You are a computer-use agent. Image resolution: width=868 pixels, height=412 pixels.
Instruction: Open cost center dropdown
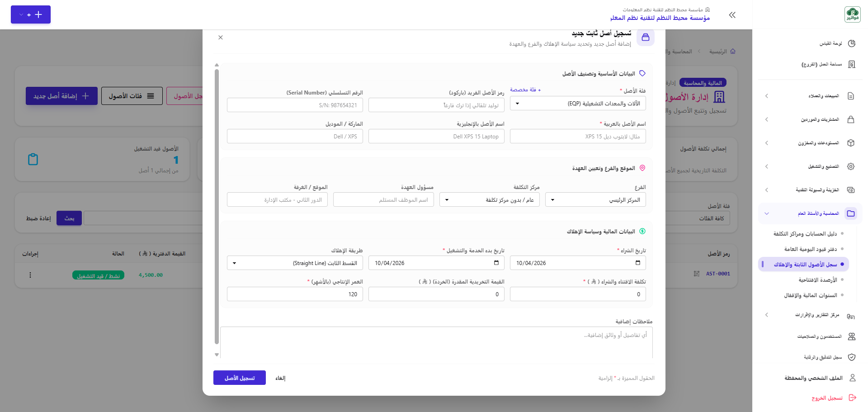click(490, 200)
